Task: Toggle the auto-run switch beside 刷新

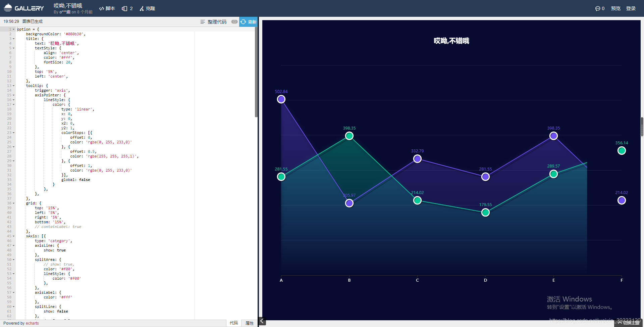Action: click(234, 22)
